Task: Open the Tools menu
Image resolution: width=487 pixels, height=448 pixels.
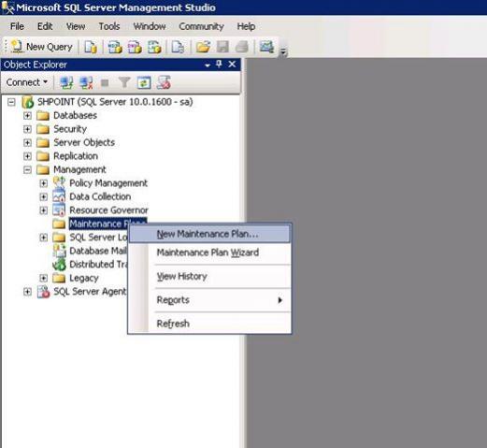Action: pos(109,26)
